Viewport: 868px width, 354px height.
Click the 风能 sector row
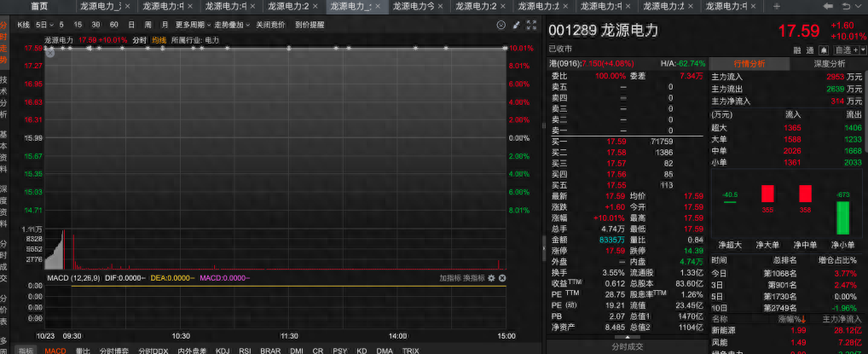coord(789,342)
